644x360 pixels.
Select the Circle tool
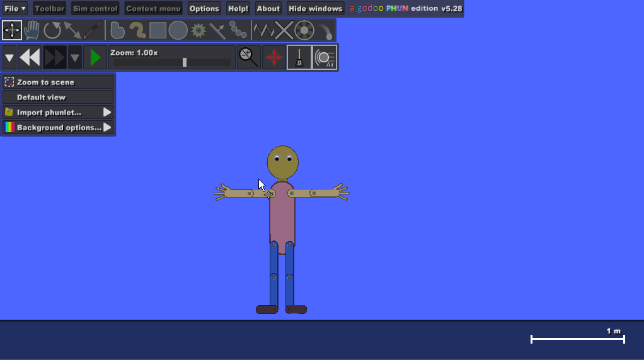click(178, 30)
